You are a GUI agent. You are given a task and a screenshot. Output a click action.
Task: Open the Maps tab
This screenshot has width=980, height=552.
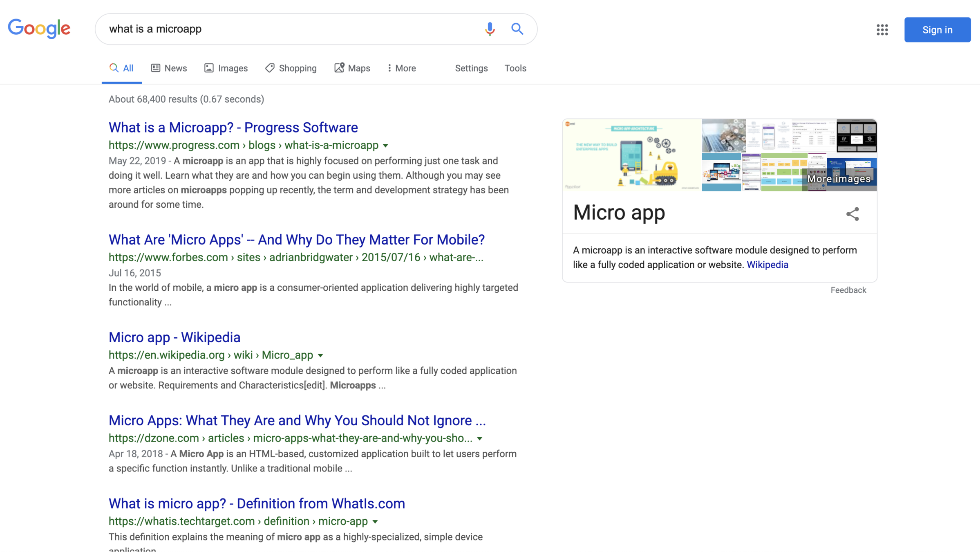[352, 68]
